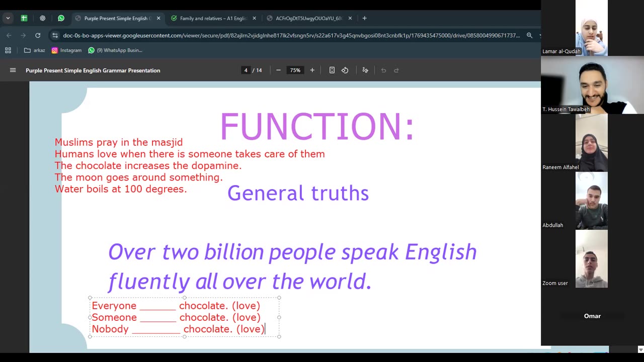Undo the last annotation

[x=383, y=70]
